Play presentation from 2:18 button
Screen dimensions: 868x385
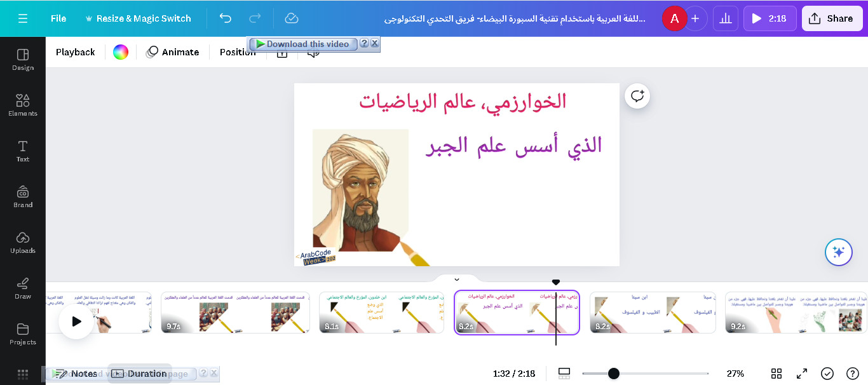click(770, 18)
